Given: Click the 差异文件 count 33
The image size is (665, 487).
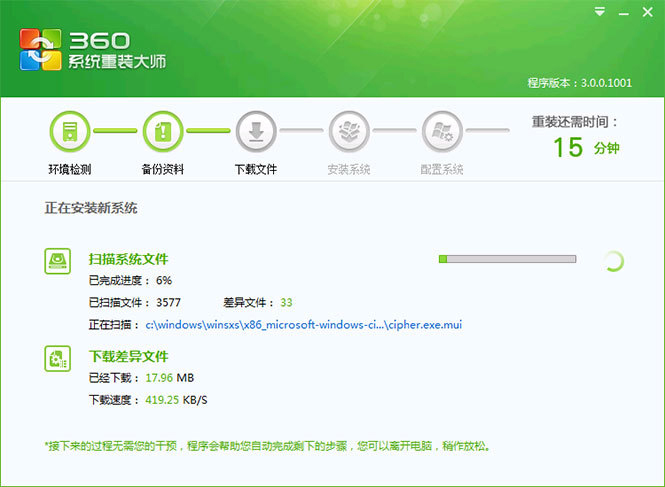Looking at the screenshot, I should [x=286, y=302].
